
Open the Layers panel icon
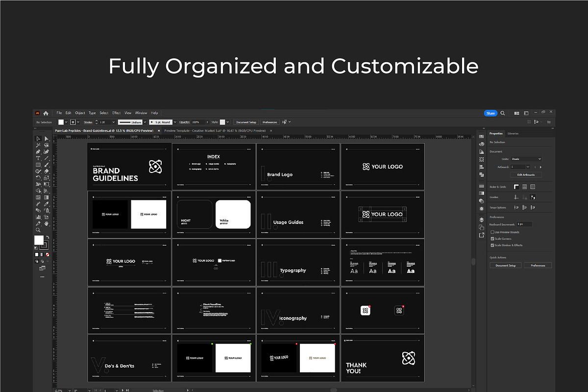(x=482, y=220)
